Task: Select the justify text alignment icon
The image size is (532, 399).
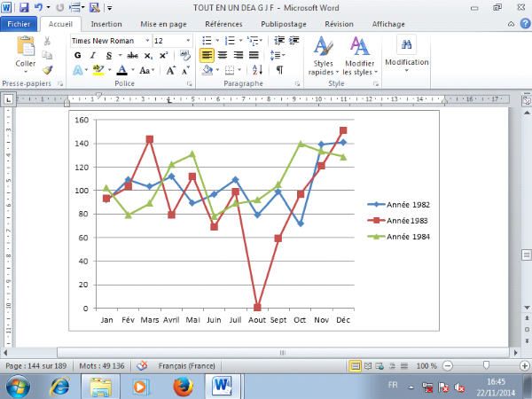Action: pos(253,55)
